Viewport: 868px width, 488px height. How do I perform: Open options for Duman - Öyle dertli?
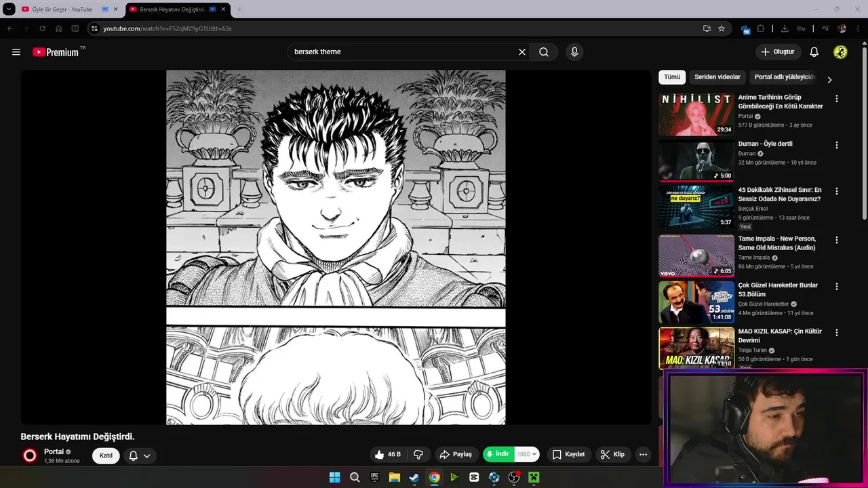(836, 145)
